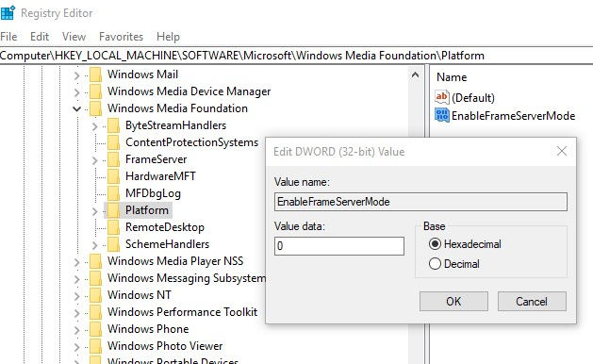Image resolution: width=593 pixels, height=364 pixels.
Task: Expand the Windows Messaging Subsystem key
Action: coord(76,280)
